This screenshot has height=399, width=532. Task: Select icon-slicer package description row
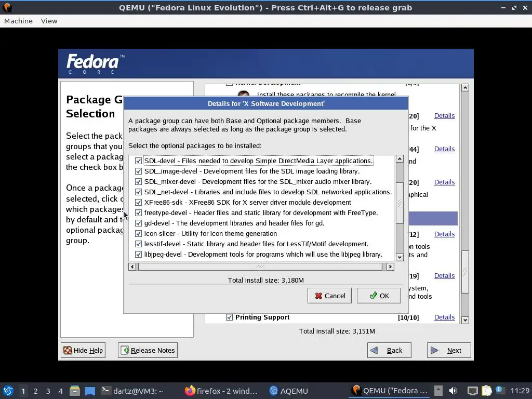pyautogui.click(x=210, y=234)
